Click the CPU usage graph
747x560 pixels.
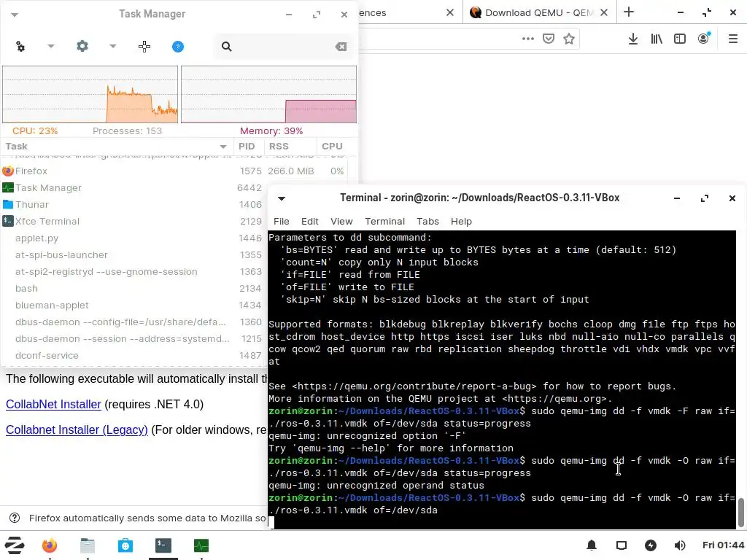point(90,94)
